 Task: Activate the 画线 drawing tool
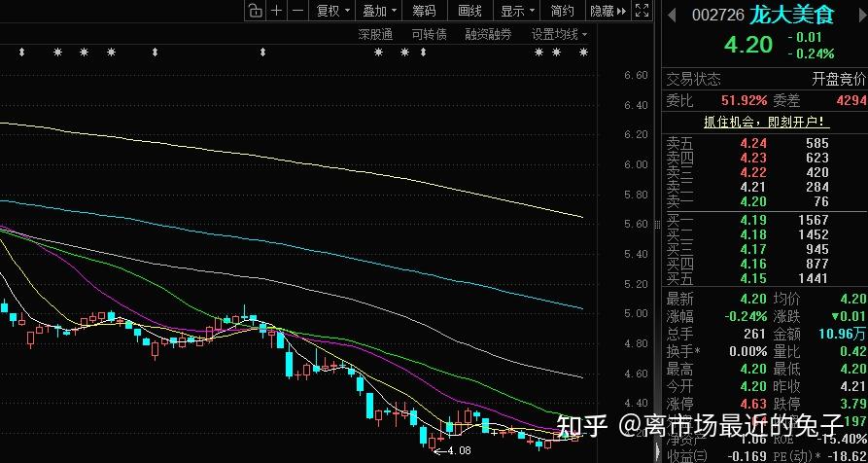[470, 11]
